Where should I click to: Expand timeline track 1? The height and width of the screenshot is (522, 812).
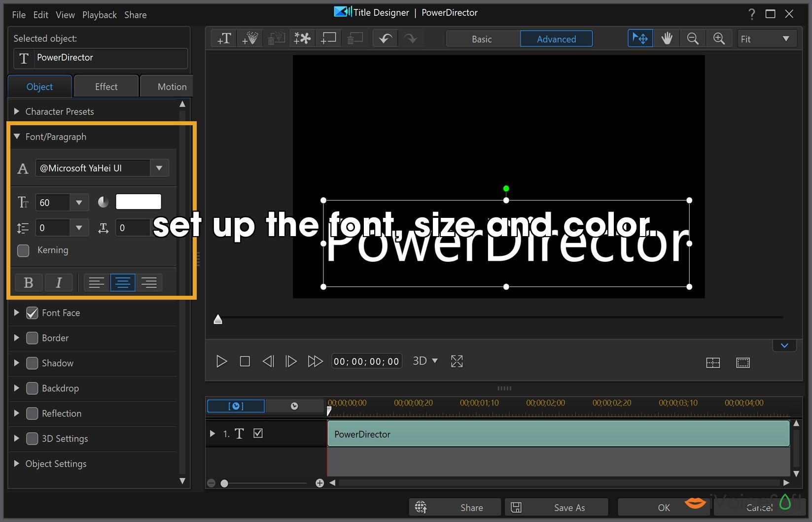tap(212, 434)
